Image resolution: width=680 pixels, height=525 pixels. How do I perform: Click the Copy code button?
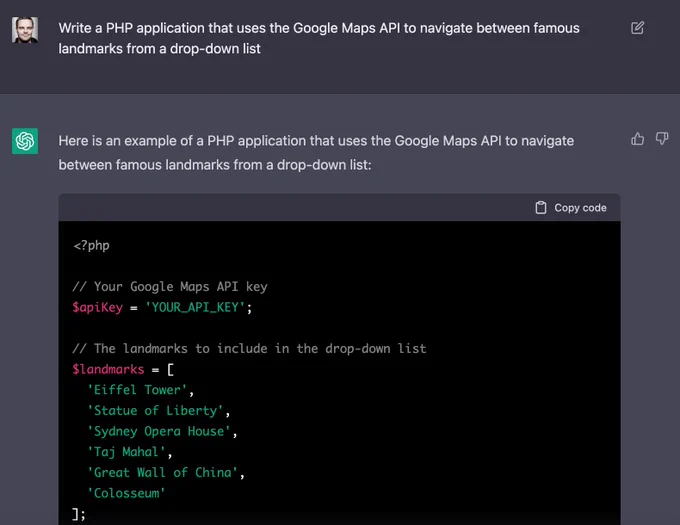tap(571, 208)
